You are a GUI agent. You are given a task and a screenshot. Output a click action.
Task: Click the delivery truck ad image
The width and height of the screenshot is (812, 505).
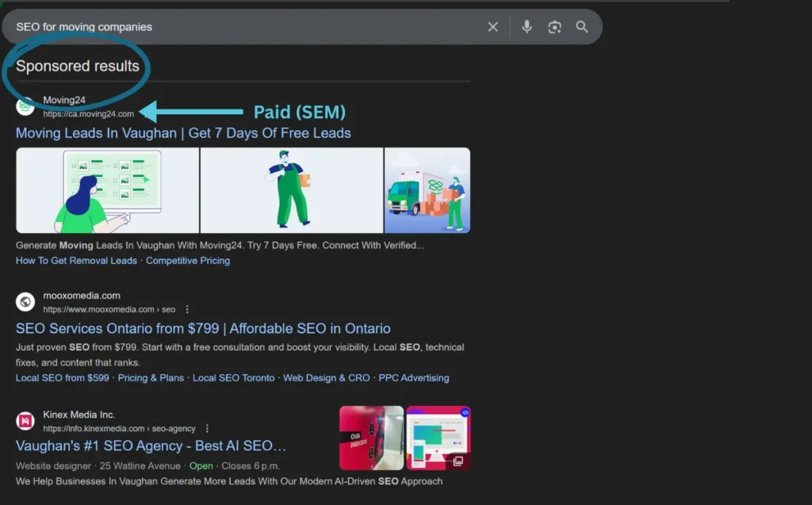427,190
